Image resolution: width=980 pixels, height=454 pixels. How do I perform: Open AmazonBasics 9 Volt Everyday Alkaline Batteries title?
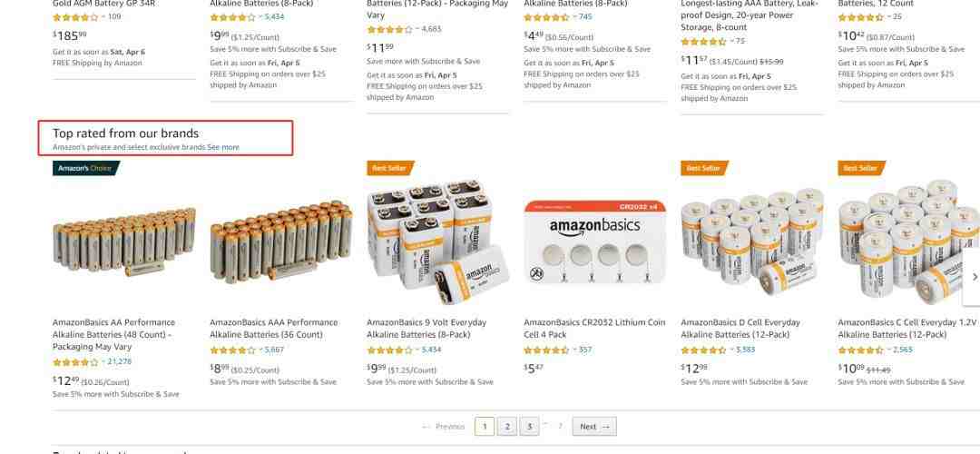(426, 329)
